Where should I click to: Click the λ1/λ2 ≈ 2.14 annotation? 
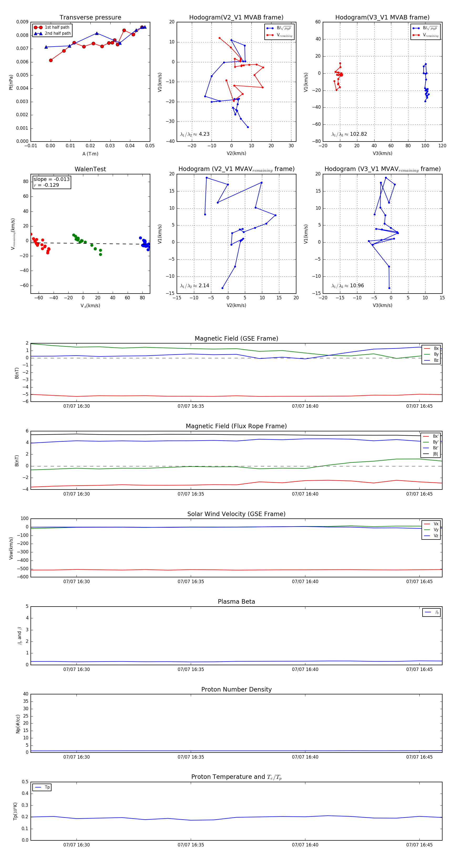194,286
